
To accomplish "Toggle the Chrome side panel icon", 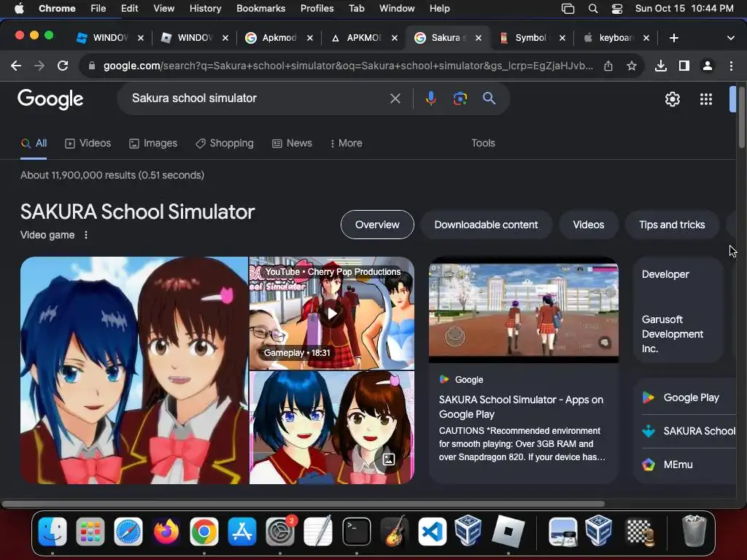I will pos(684,66).
